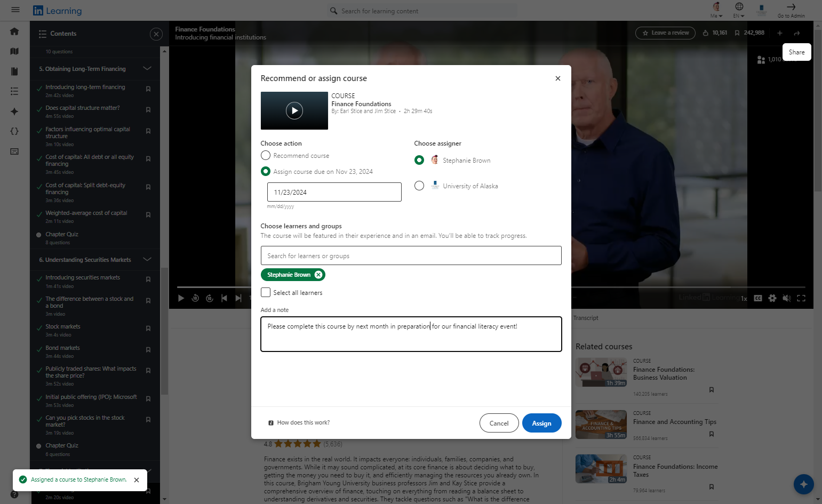Image resolution: width=822 pixels, height=504 pixels.
Task: Switch to the Transcript tab
Action: click(x=586, y=318)
